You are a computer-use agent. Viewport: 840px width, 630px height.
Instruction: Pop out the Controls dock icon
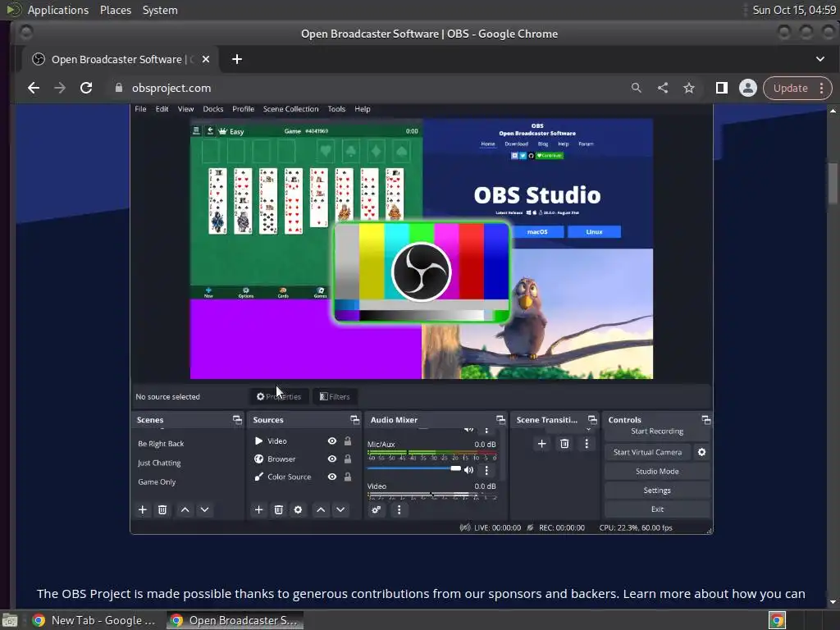[706, 419]
